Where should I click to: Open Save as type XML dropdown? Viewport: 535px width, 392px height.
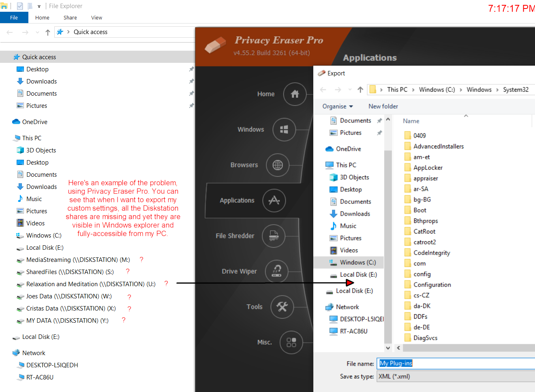[x=456, y=376]
